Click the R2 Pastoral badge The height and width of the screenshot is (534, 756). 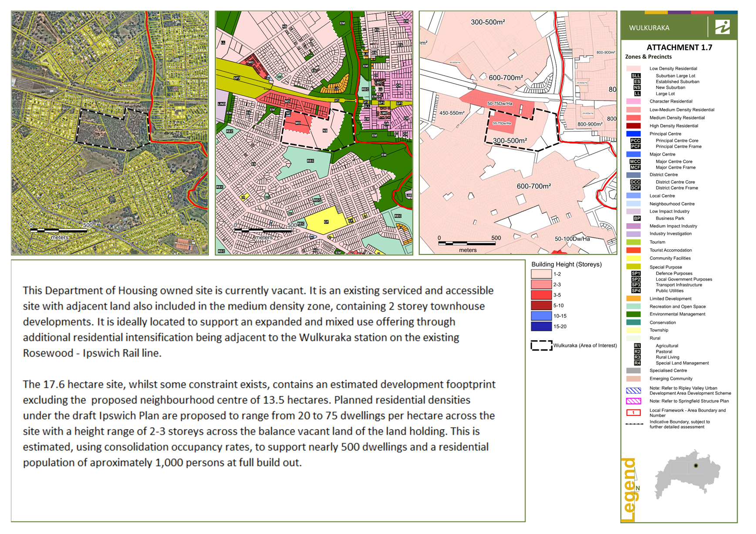click(x=637, y=352)
